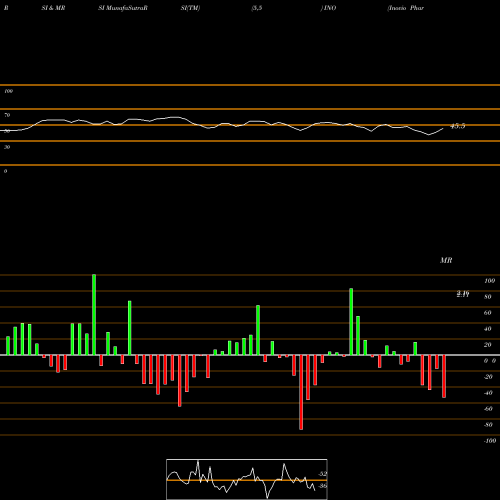Screen dimensions: 500x500
Task: Click the last red bar at the right end of the histogram
Action: coord(444,376)
